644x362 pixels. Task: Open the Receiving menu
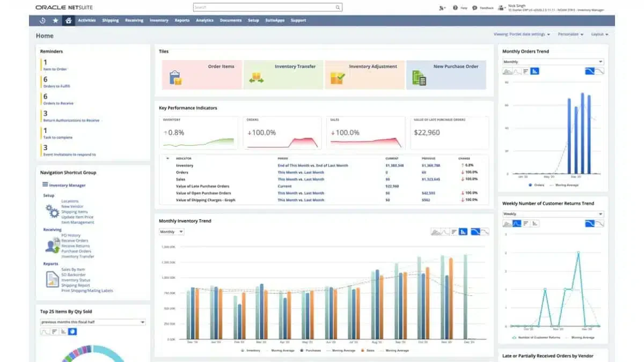click(x=134, y=20)
